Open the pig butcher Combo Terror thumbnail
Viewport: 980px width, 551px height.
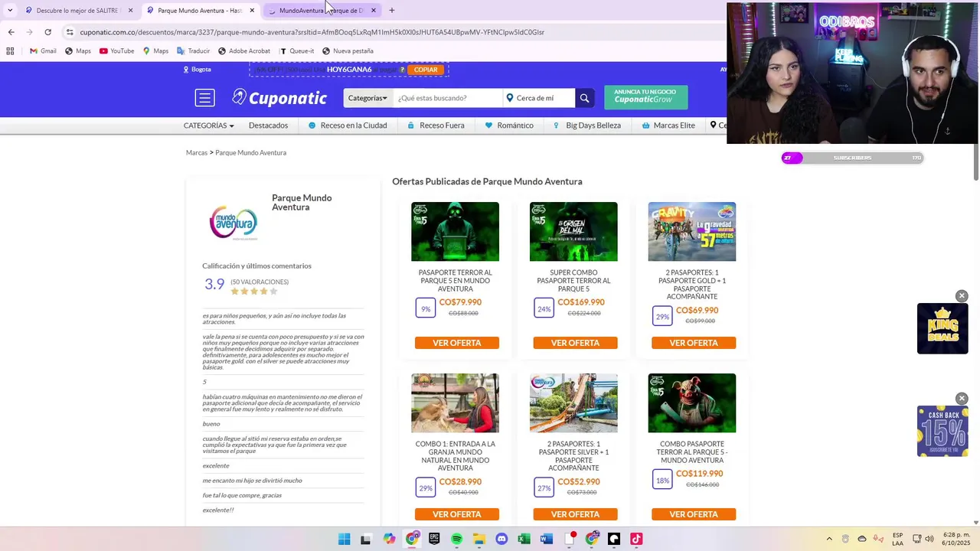pyautogui.click(x=692, y=403)
